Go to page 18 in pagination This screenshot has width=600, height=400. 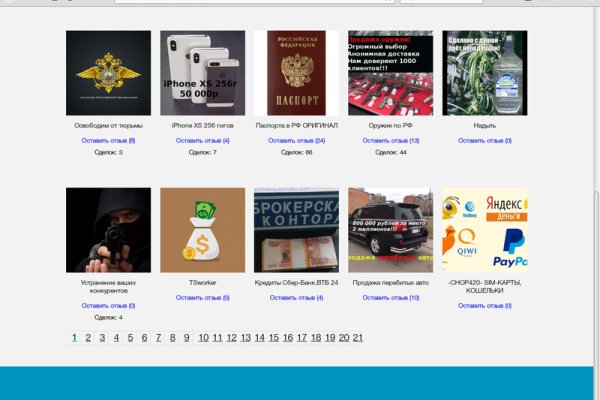pyautogui.click(x=316, y=338)
